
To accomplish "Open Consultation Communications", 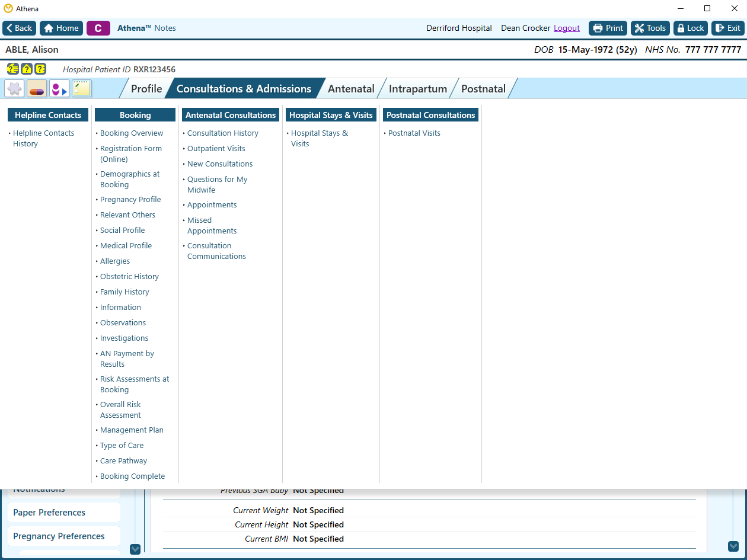I will [216, 251].
